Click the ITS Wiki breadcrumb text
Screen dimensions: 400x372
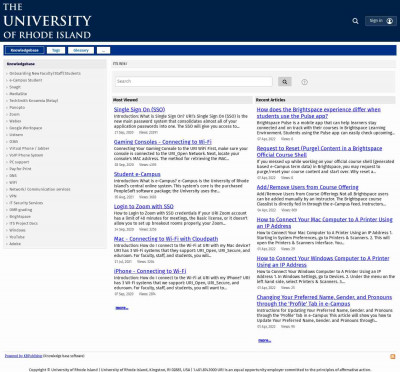coord(120,64)
